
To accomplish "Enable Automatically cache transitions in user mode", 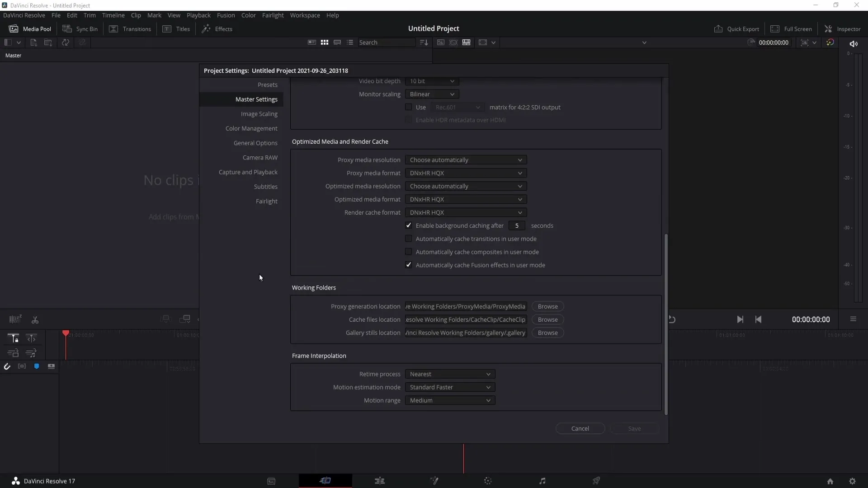I will pyautogui.click(x=408, y=238).
